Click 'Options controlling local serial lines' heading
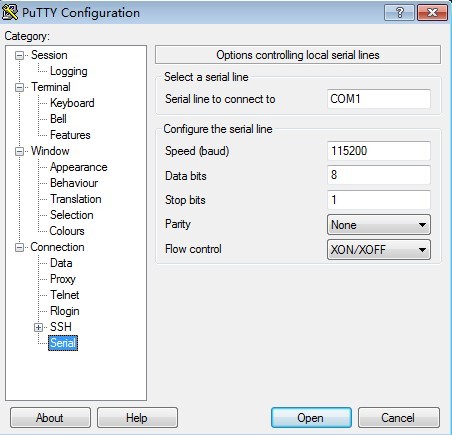The image size is (452, 435). (x=298, y=55)
